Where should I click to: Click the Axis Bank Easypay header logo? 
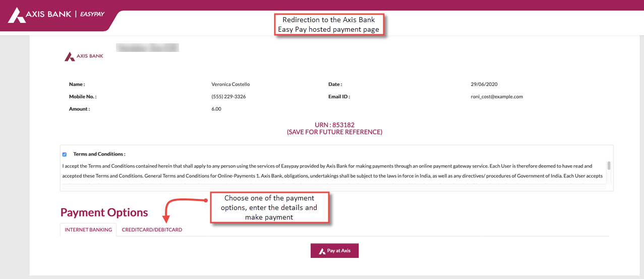[56, 15]
